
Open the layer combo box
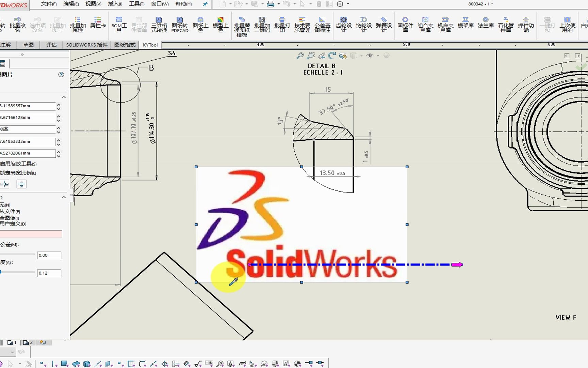(x=7, y=352)
